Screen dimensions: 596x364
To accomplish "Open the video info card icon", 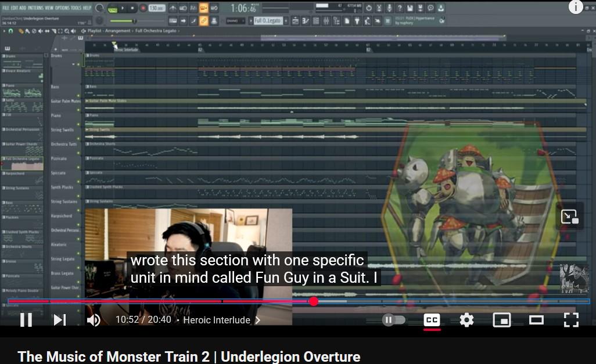I will 576,7.
